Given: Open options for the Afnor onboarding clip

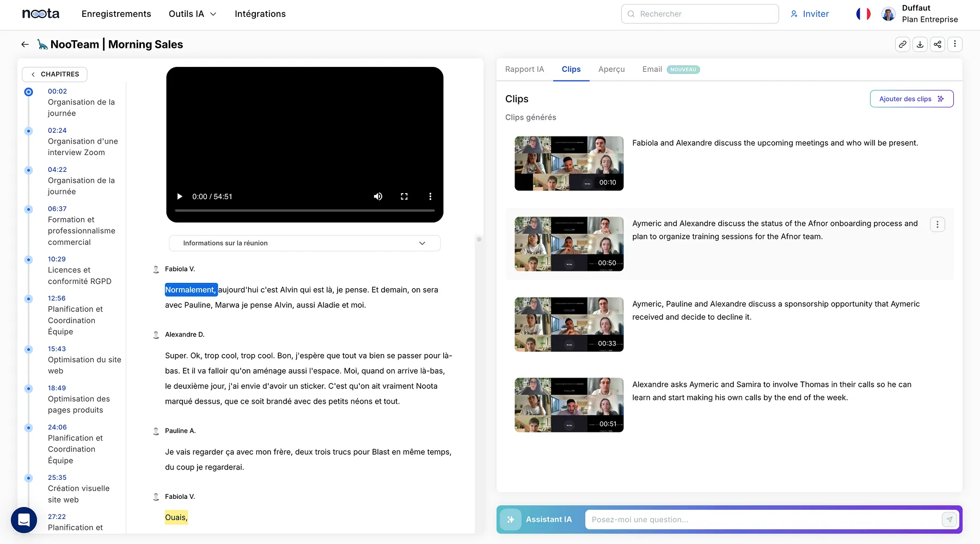Looking at the screenshot, I should point(937,224).
